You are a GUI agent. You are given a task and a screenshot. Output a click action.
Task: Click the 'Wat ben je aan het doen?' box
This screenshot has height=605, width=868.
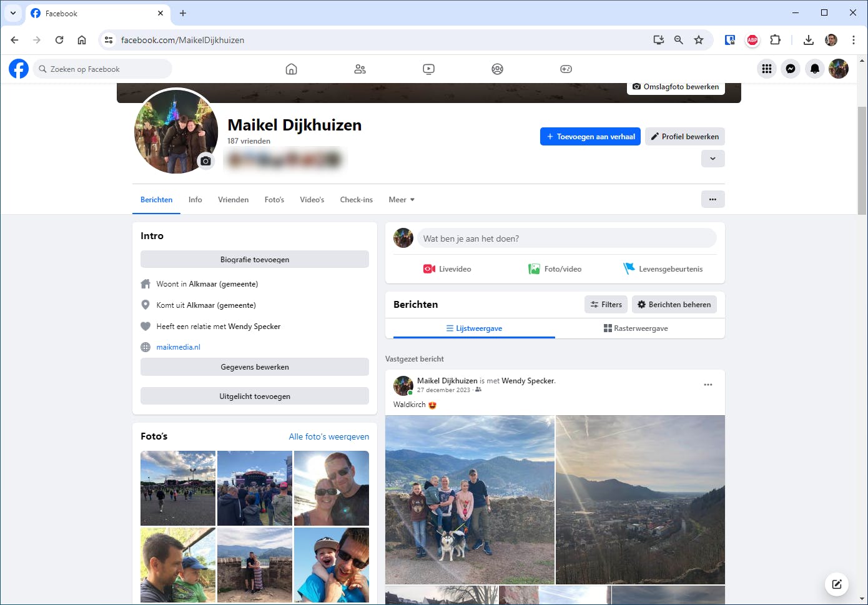566,239
